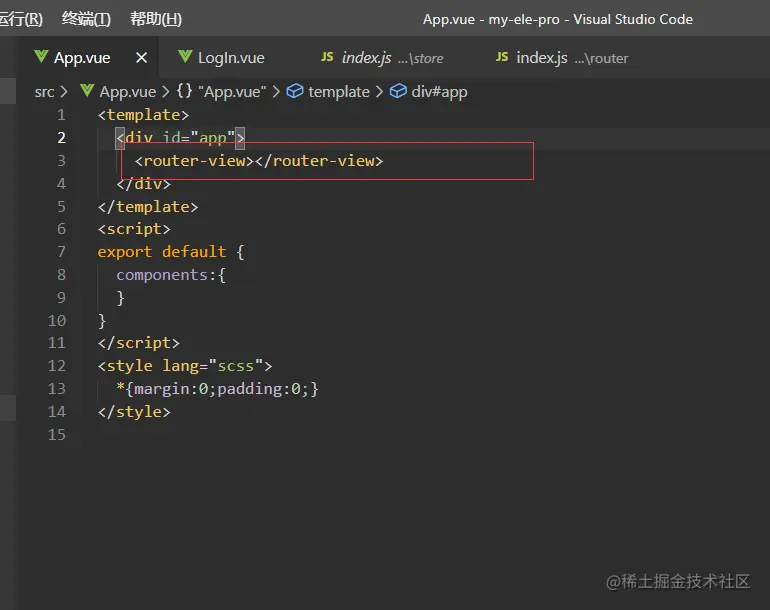The height and width of the screenshot is (610, 770).
Task: Expand the chevron after "App.vue" symbol breadcrumb
Action: click(276, 92)
